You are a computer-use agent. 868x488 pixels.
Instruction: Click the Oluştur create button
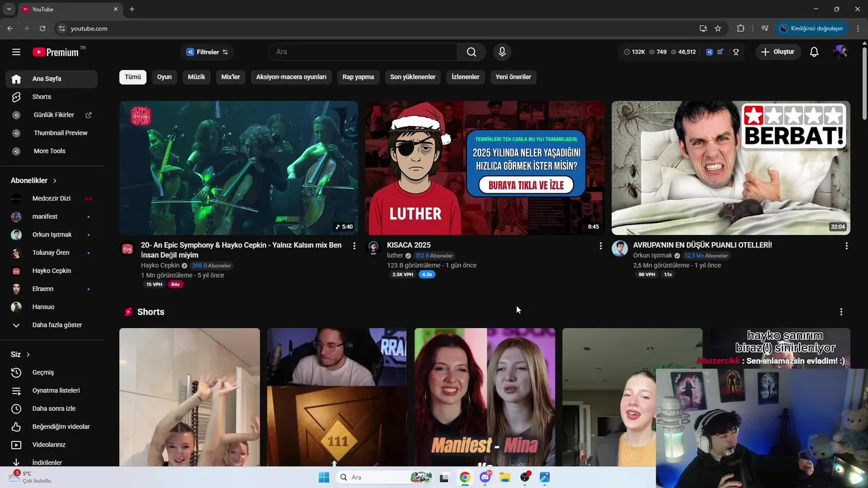[x=778, y=52]
